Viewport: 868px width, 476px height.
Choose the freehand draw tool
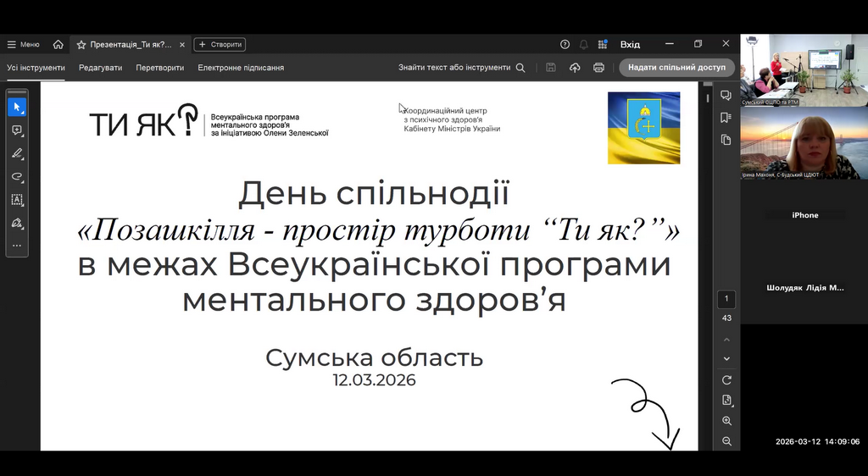click(x=17, y=176)
